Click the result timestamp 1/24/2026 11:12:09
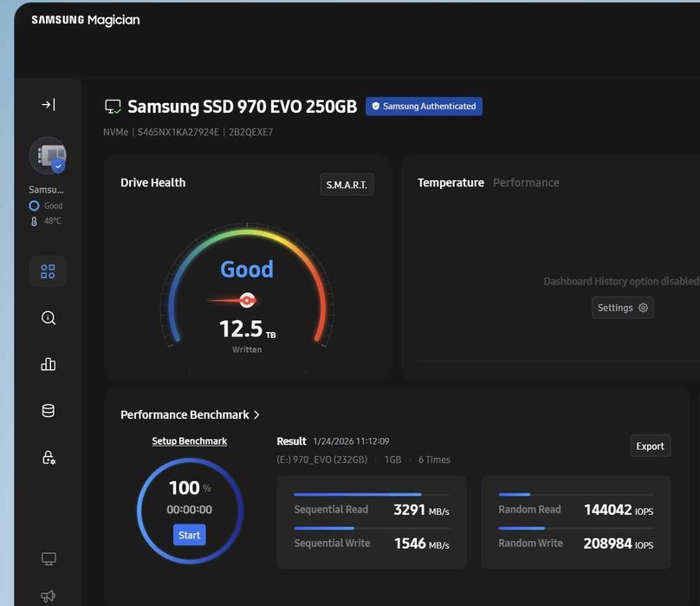This screenshot has height=606, width=700. click(x=351, y=441)
